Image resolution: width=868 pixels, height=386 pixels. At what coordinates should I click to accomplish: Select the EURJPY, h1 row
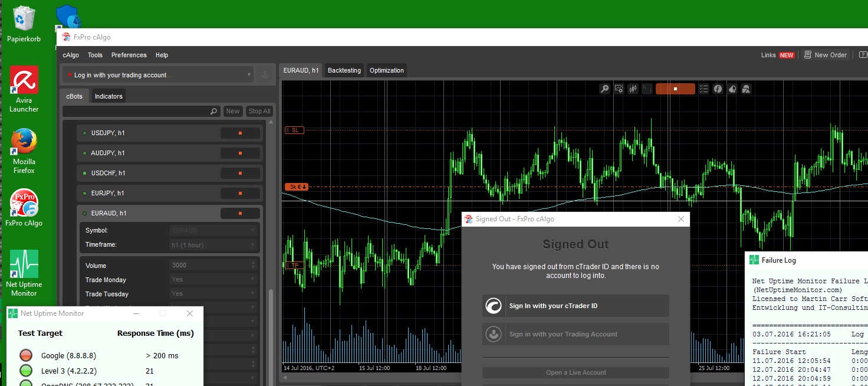point(169,194)
